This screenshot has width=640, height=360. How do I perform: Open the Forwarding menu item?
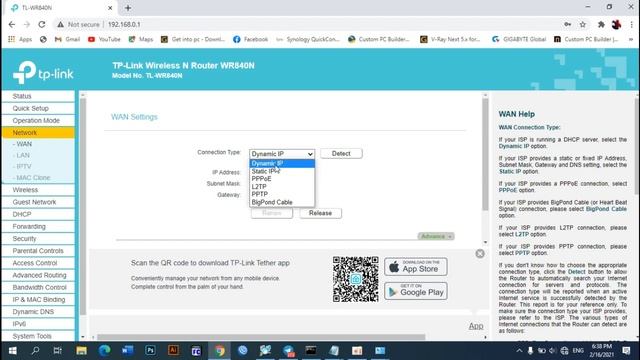pos(38,227)
